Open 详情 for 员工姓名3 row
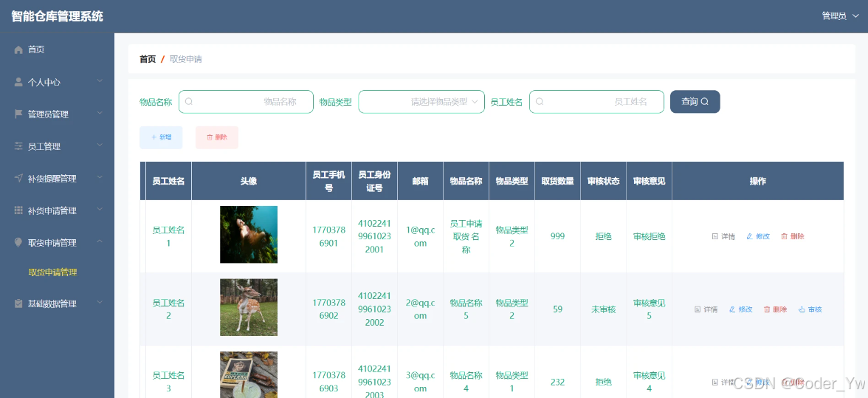 tap(723, 382)
